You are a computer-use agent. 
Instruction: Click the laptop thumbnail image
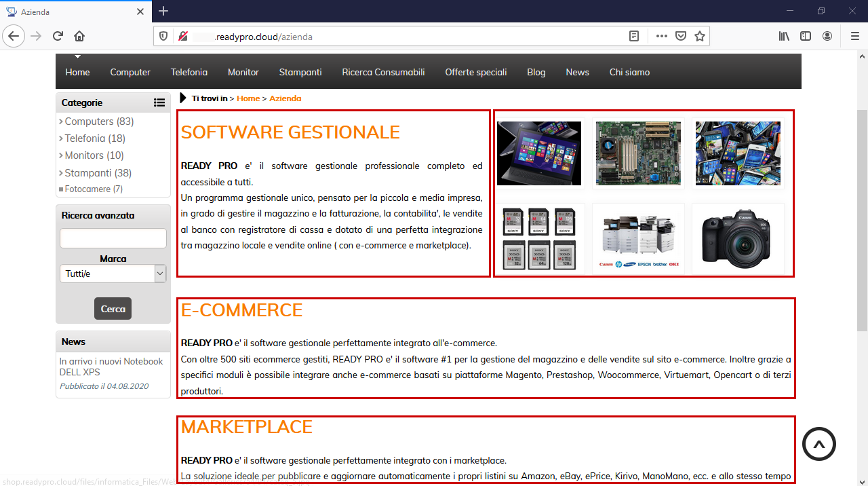pyautogui.click(x=539, y=153)
